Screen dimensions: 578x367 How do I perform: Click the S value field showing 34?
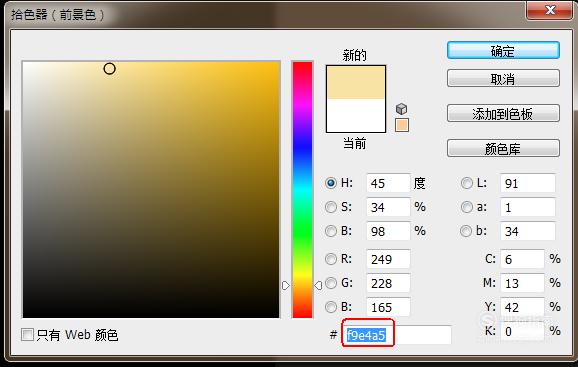(388, 207)
